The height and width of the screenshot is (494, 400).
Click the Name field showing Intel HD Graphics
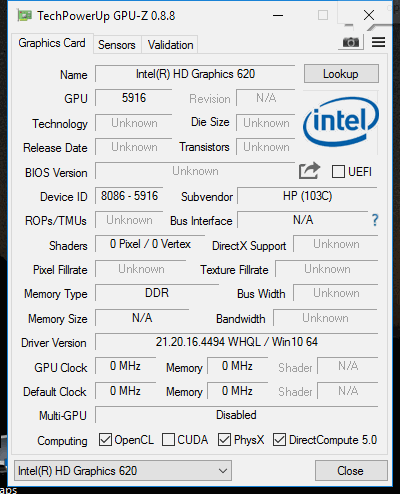195,74
